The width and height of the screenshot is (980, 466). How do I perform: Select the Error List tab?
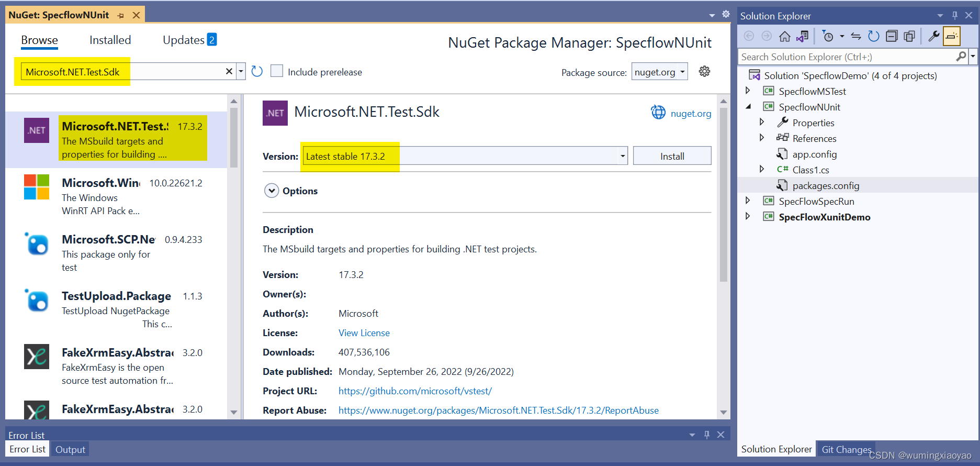[27, 449]
